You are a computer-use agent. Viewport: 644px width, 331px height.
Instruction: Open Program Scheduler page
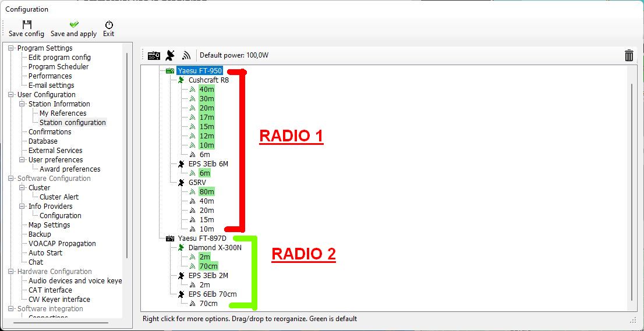coord(58,66)
